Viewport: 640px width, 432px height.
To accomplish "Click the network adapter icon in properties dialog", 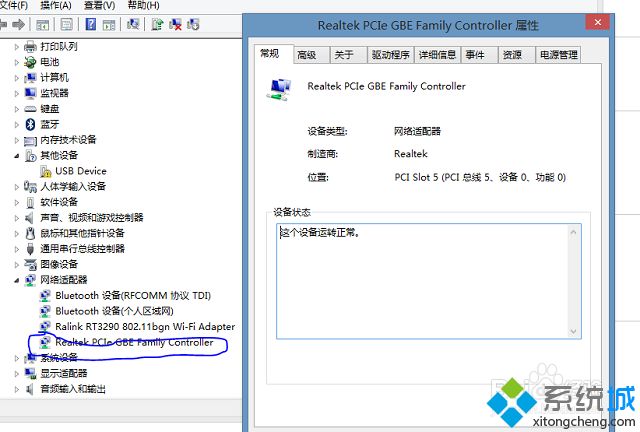I will click(x=279, y=89).
